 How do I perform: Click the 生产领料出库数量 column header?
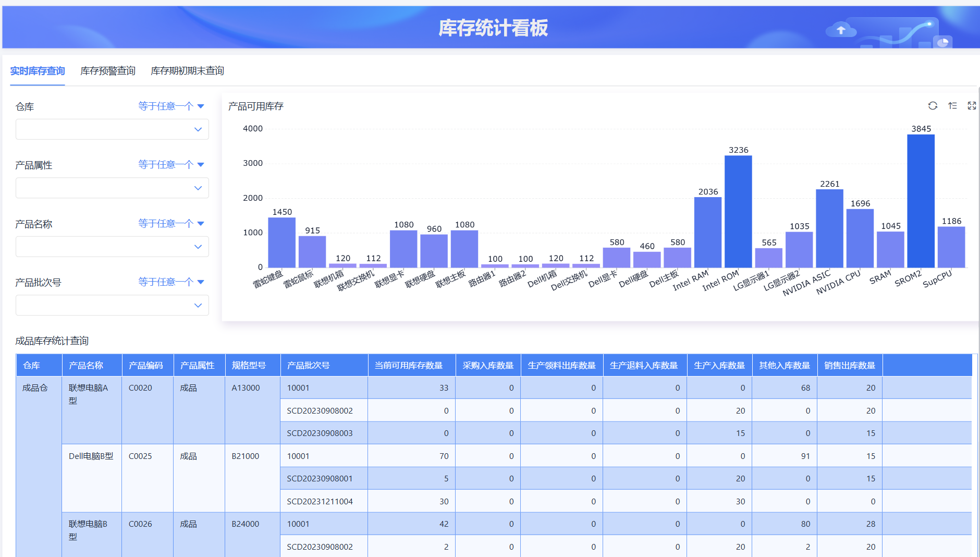pyautogui.click(x=562, y=365)
